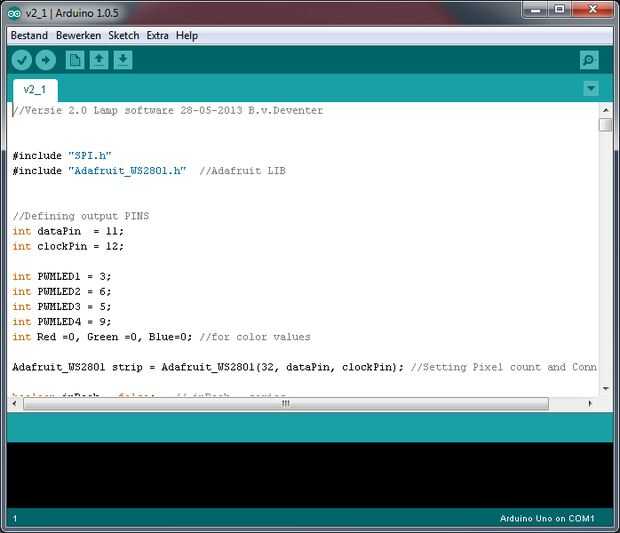
Task: Minimize the Arduino window
Action: click(535, 9)
